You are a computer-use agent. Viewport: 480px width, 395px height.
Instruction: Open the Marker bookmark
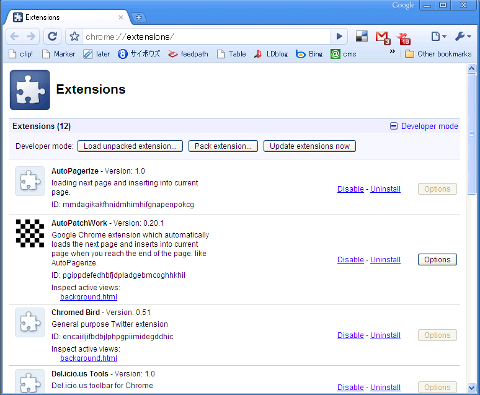pyautogui.click(x=58, y=54)
